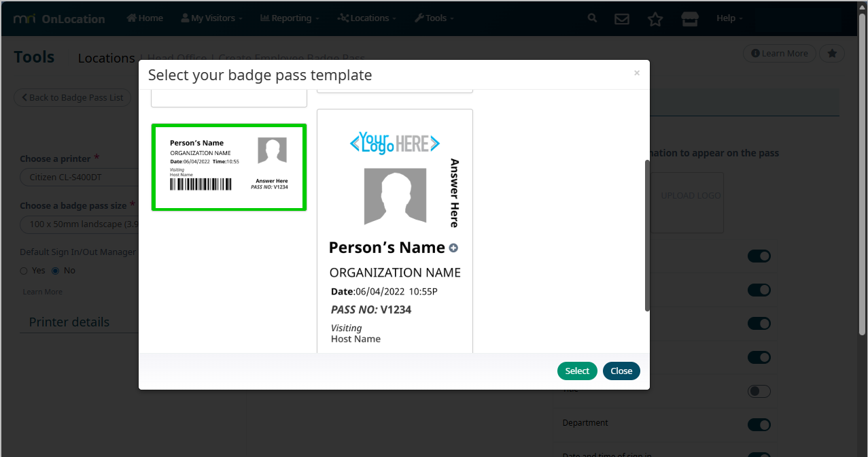
Task: Click the plus icon next to Person's Name
Action: click(453, 248)
